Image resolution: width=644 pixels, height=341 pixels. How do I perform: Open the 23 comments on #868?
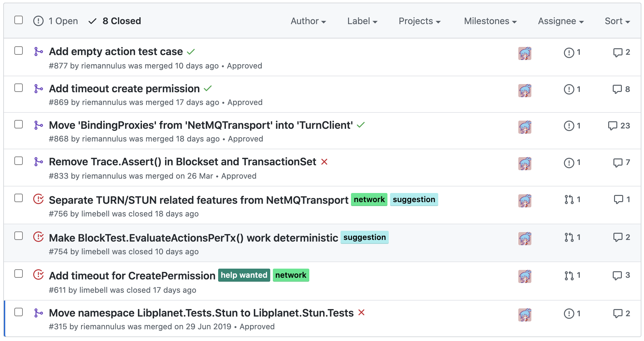(619, 126)
